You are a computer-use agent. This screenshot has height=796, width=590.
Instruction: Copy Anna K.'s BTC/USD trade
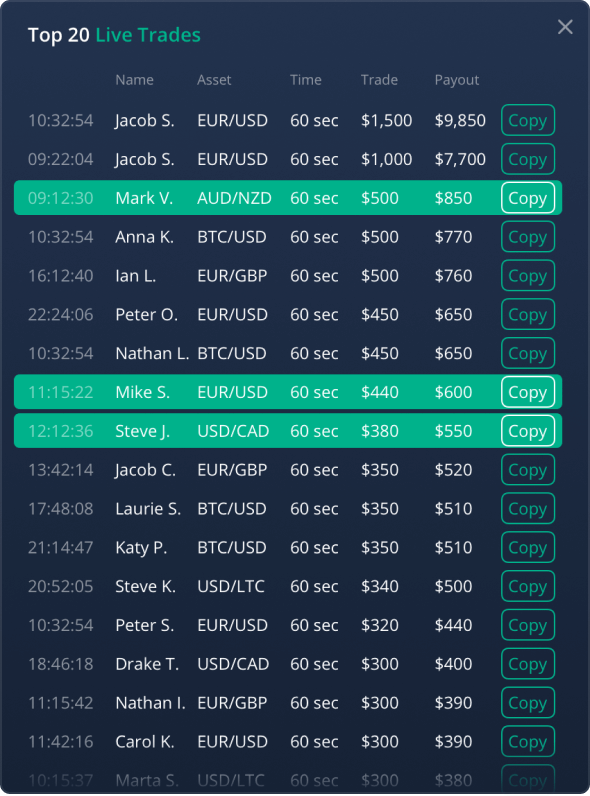click(528, 237)
